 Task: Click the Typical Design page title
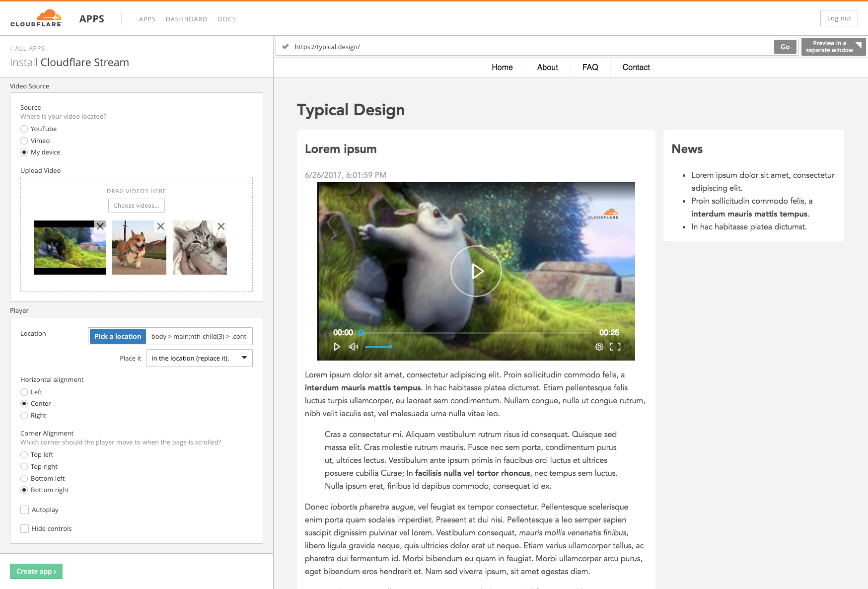tap(351, 110)
